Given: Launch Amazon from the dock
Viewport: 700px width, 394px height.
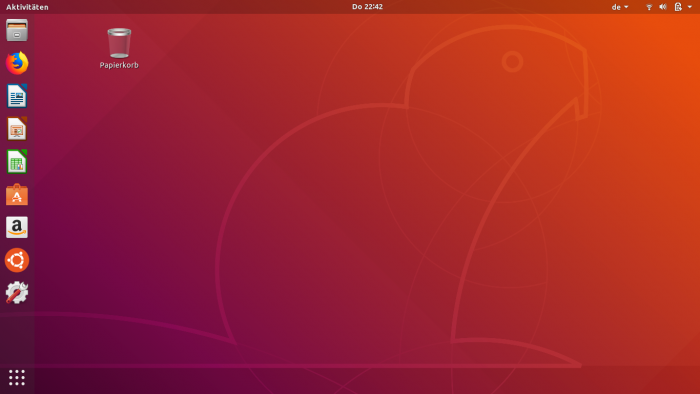Looking at the screenshot, I should point(17,227).
